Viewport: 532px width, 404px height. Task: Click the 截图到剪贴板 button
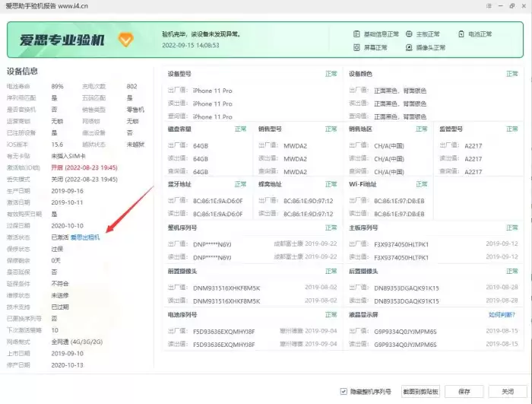pyautogui.click(x=420, y=392)
